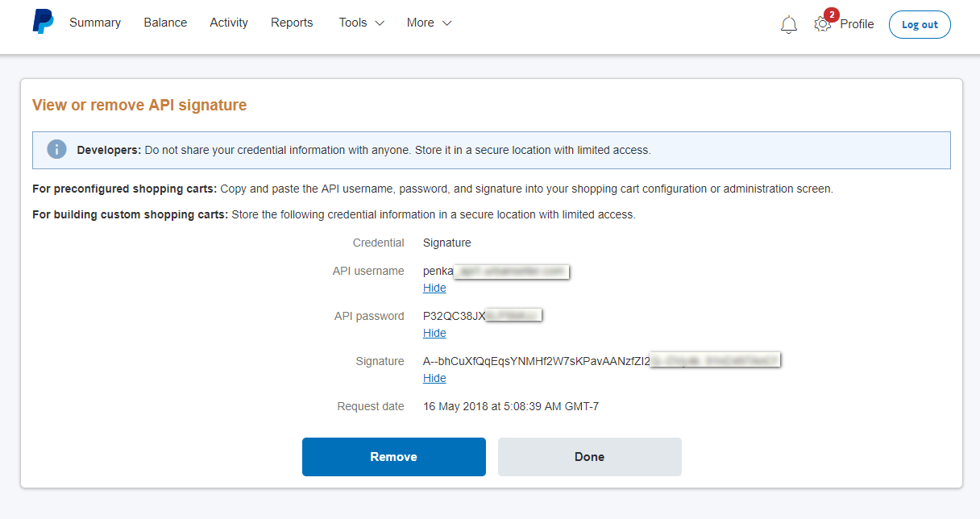Hide the API username value
This screenshot has height=519, width=980.
point(434,288)
